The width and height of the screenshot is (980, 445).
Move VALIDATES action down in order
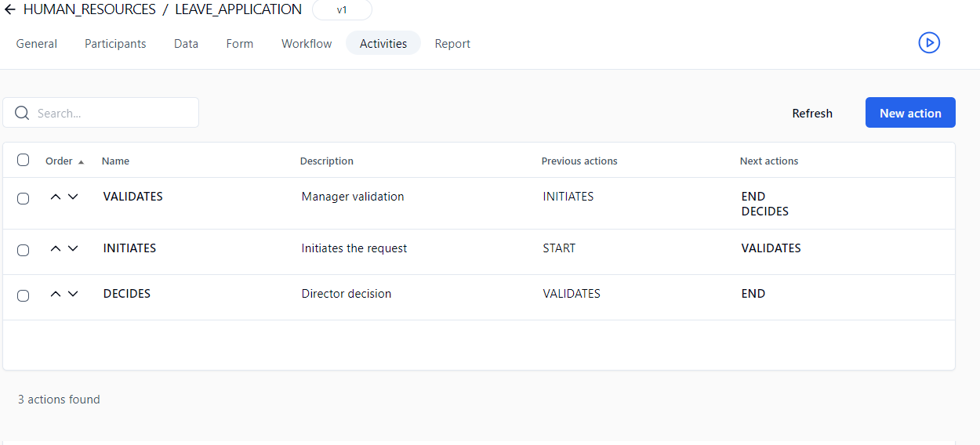pyautogui.click(x=73, y=197)
